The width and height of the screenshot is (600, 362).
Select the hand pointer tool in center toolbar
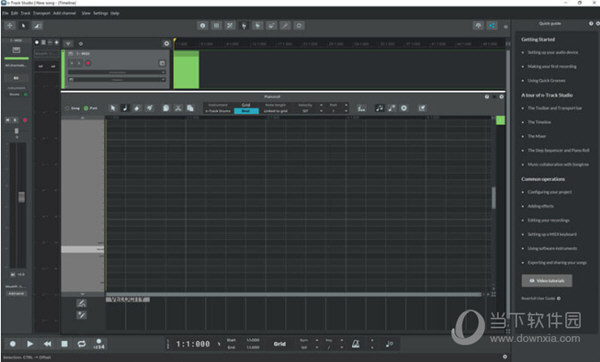pos(244,26)
